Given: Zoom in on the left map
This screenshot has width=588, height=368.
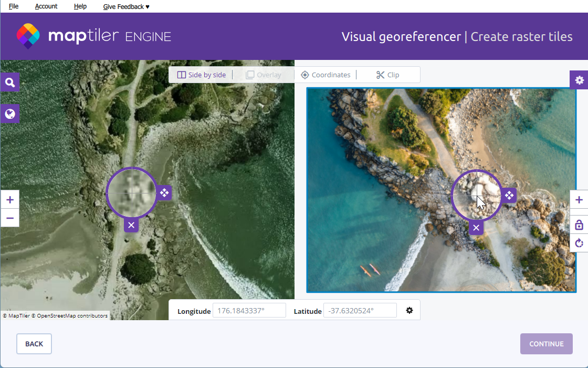Looking at the screenshot, I should pyautogui.click(x=10, y=200).
